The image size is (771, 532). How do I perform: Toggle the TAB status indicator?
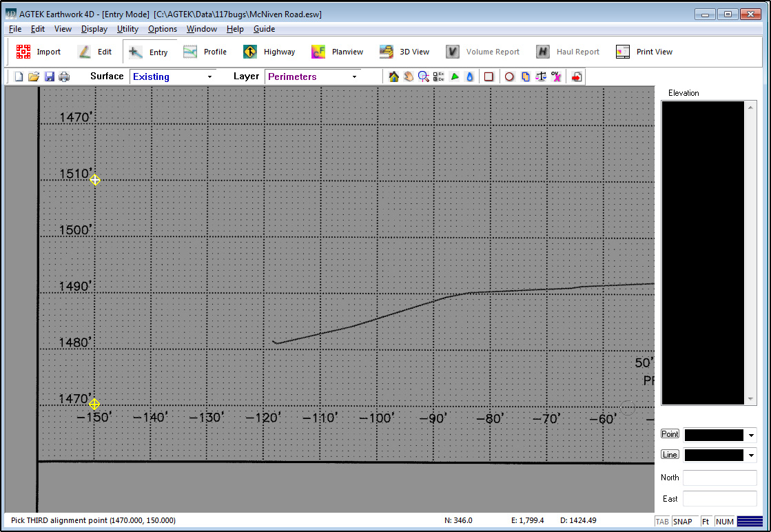tap(662, 522)
